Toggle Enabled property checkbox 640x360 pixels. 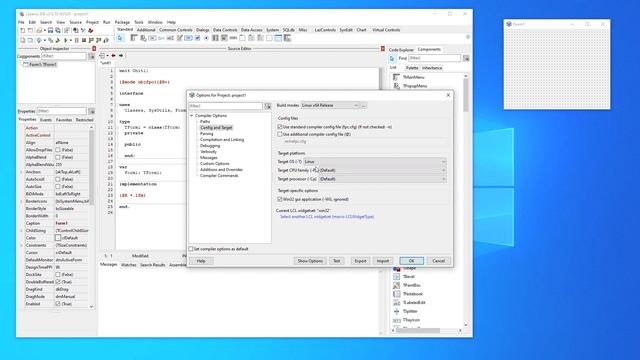click(58, 304)
